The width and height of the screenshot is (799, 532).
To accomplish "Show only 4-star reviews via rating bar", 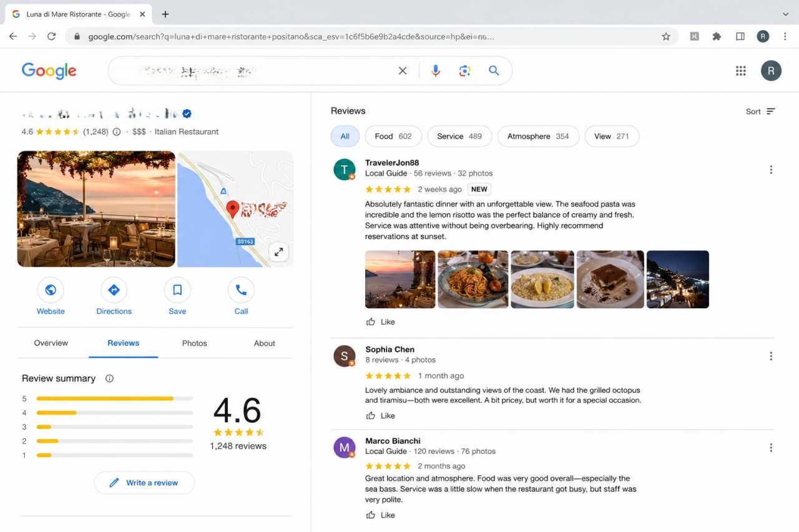I will (114, 413).
